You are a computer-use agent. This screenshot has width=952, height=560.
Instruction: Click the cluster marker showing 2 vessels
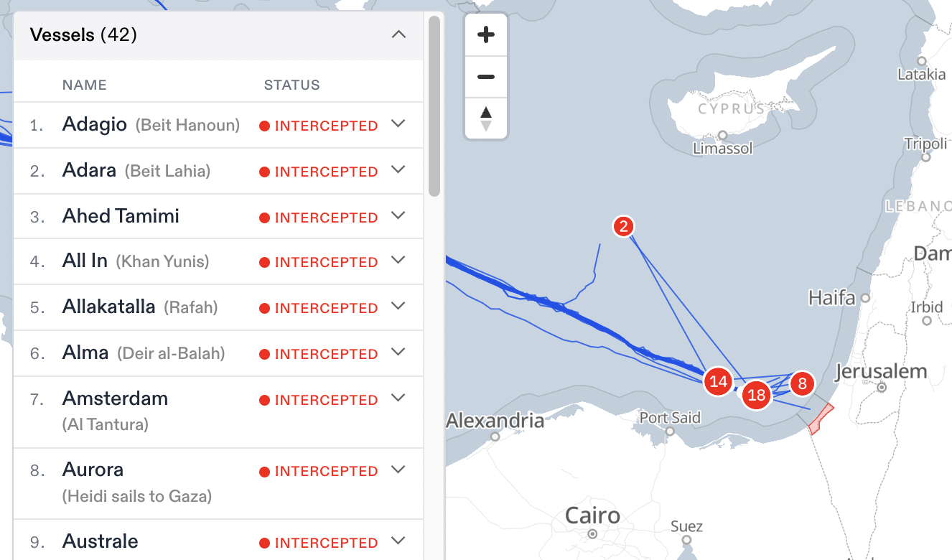[x=624, y=227]
